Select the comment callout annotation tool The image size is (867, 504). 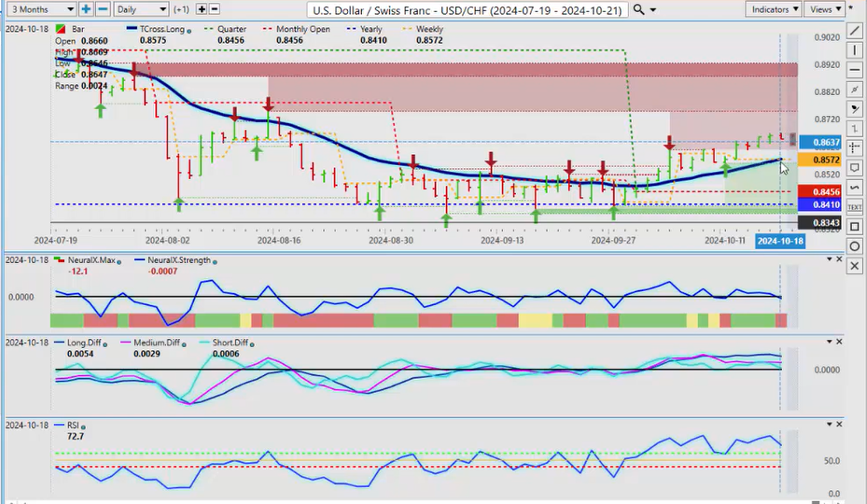pos(855,168)
